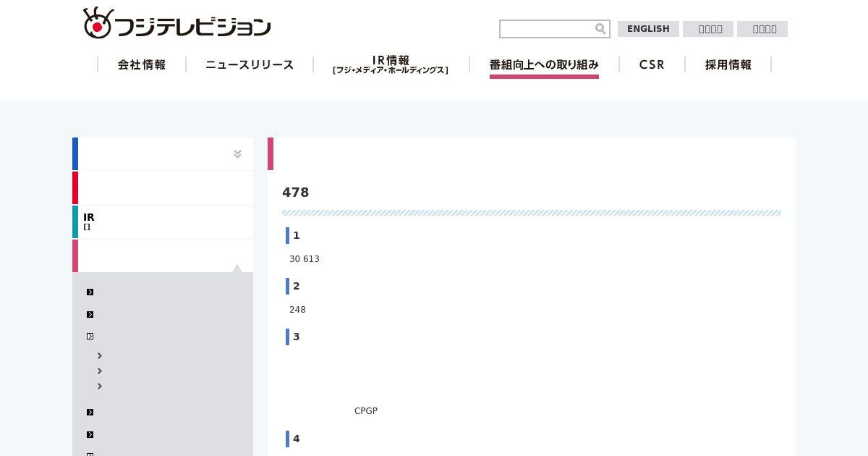Viewport: 868px width, 456px height.
Task: Click the second black arrow sidebar icon
Action: [x=90, y=315]
